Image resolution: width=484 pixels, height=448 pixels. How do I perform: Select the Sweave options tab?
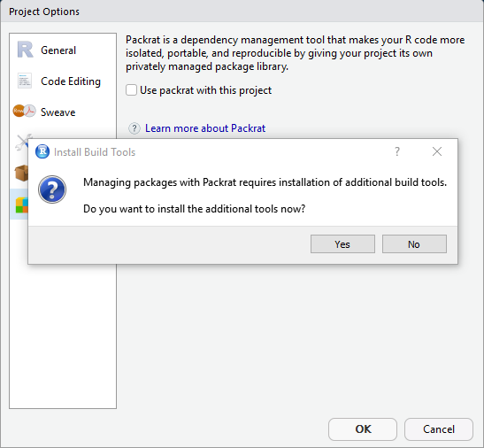click(63, 112)
